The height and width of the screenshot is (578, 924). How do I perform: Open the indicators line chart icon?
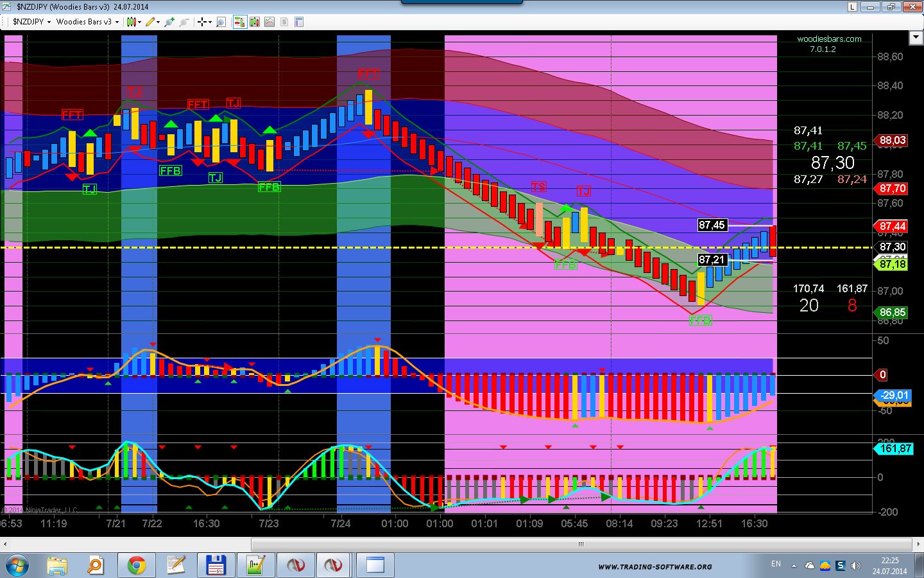point(269,22)
